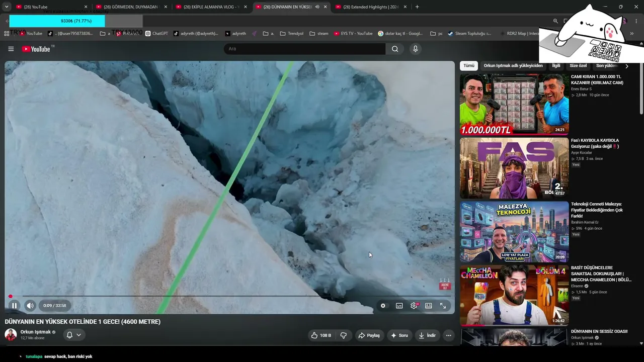Screen dimensions: 644x362
Task: Open the Orkun Işıtmak channel name link
Action: click(36, 332)
